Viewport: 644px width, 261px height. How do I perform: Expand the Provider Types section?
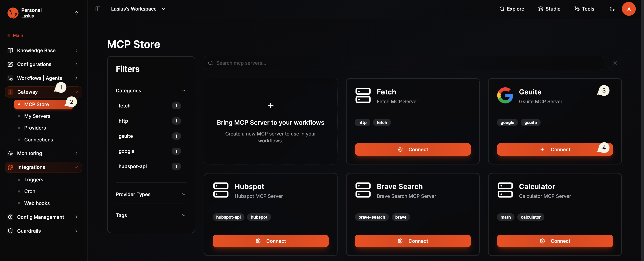pyautogui.click(x=184, y=194)
